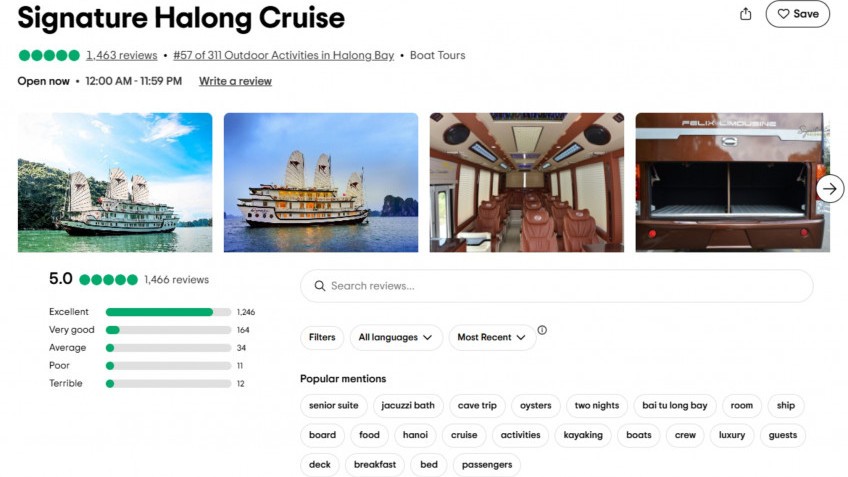The height and width of the screenshot is (477, 848).
Task: Expand the All languages dropdown
Action: [396, 337]
